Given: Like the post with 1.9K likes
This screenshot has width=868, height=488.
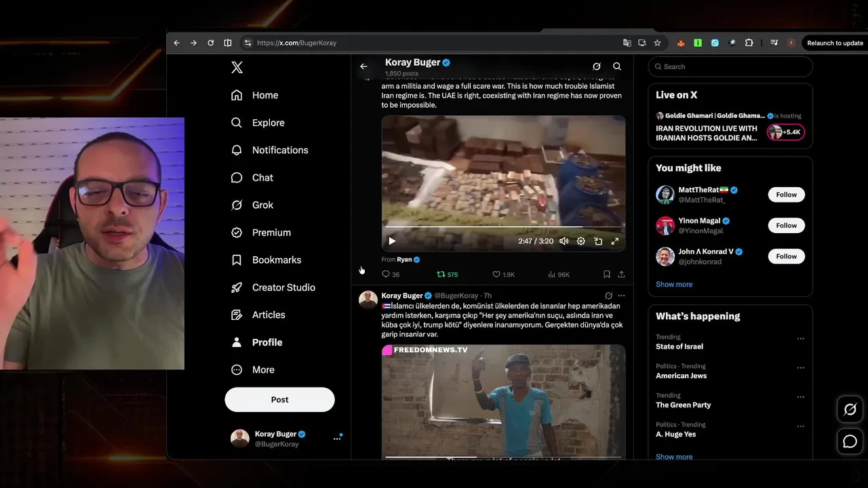Looking at the screenshot, I should click(504, 274).
